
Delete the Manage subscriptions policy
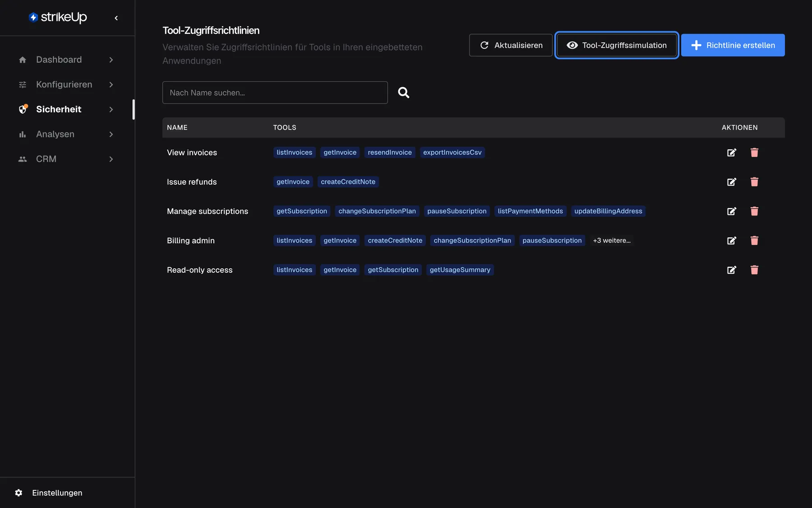pyautogui.click(x=754, y=211)
